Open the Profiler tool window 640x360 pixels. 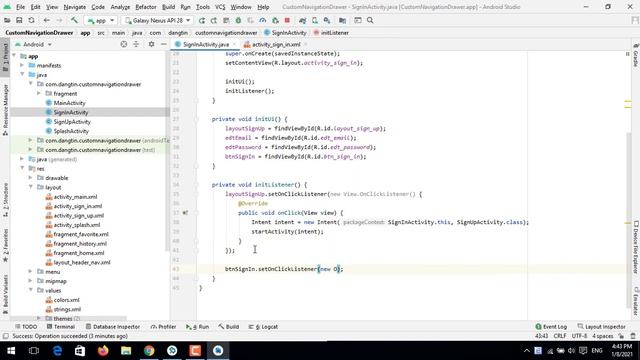pos(163,327)
